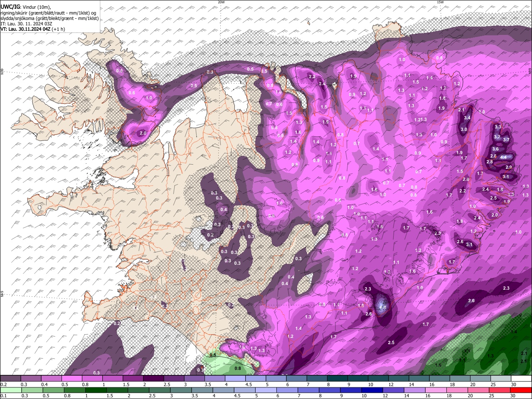Select the deep blue 10 swatch in bottom legend
Viewport: 532px width, 399px height.
click(372, 390)
